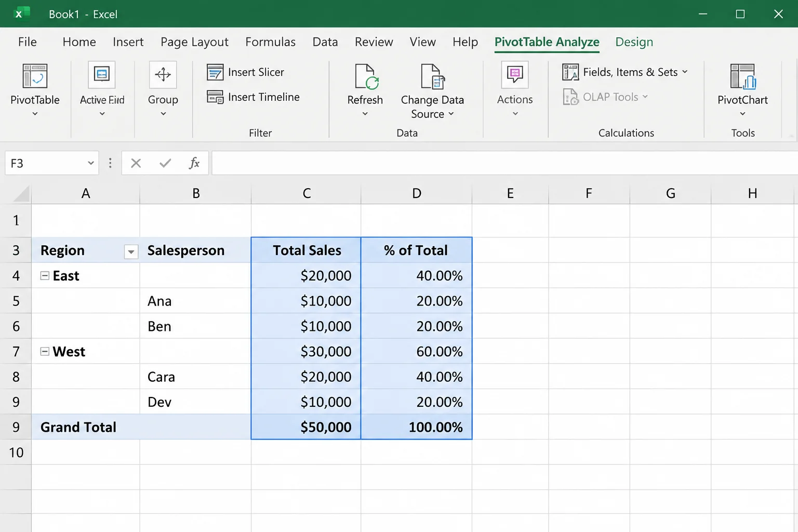798x532 pixels.
Task: Open the Page Layout tab
Action: click(x=194, y=43)
